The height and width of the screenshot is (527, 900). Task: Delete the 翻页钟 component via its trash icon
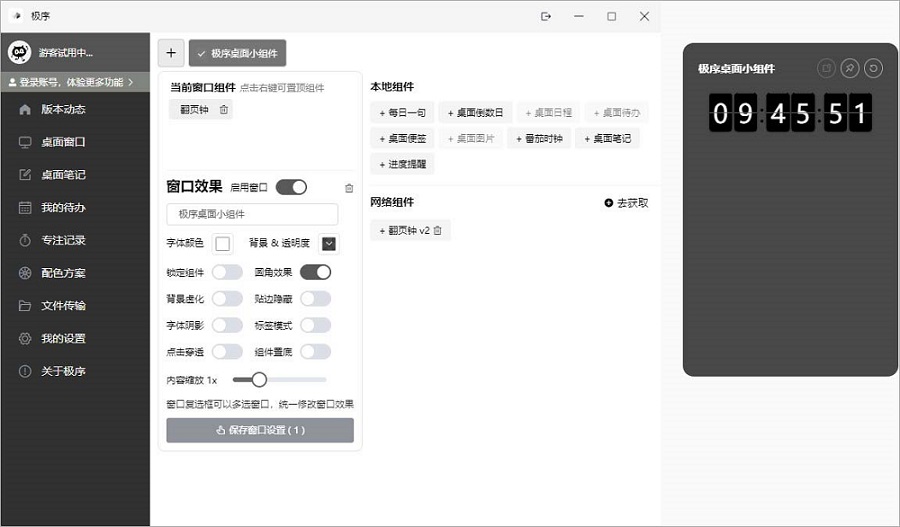224,109
